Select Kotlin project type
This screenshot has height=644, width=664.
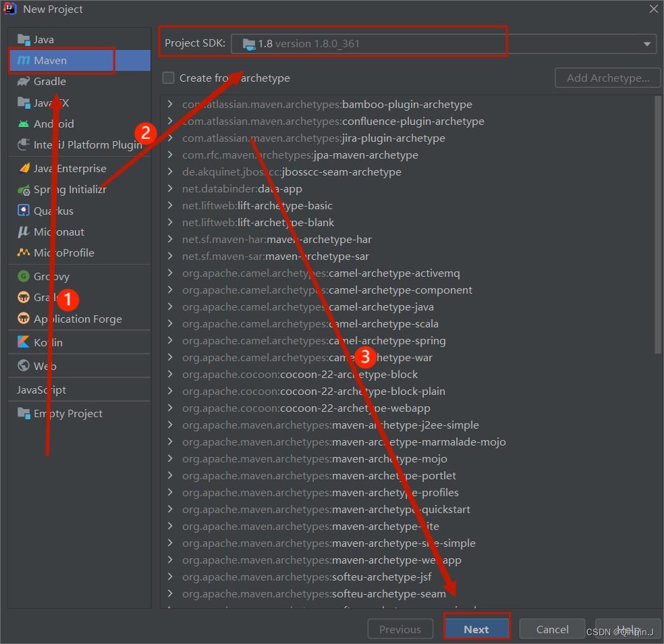(x=79, y=342)
